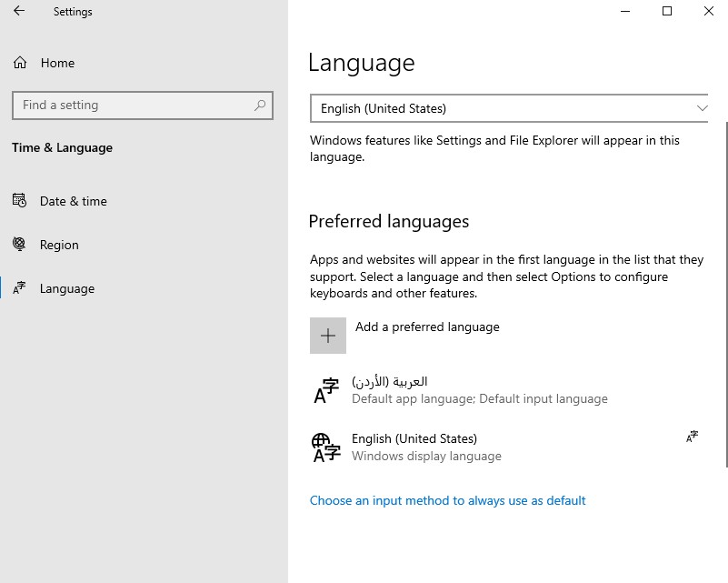This screenshot has width=728, height=583.
Task: Click the Windows display language label text
Action: point(426,456)
